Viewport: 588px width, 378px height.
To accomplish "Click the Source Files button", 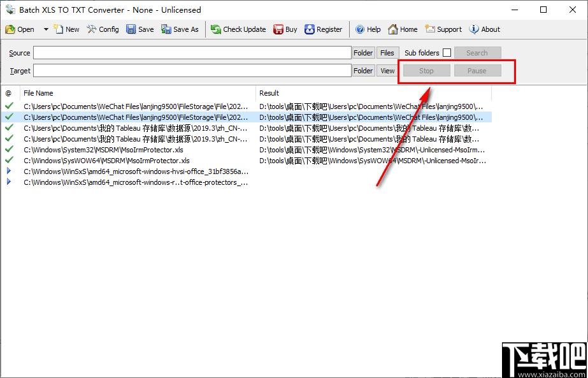I will coord(387,53).
